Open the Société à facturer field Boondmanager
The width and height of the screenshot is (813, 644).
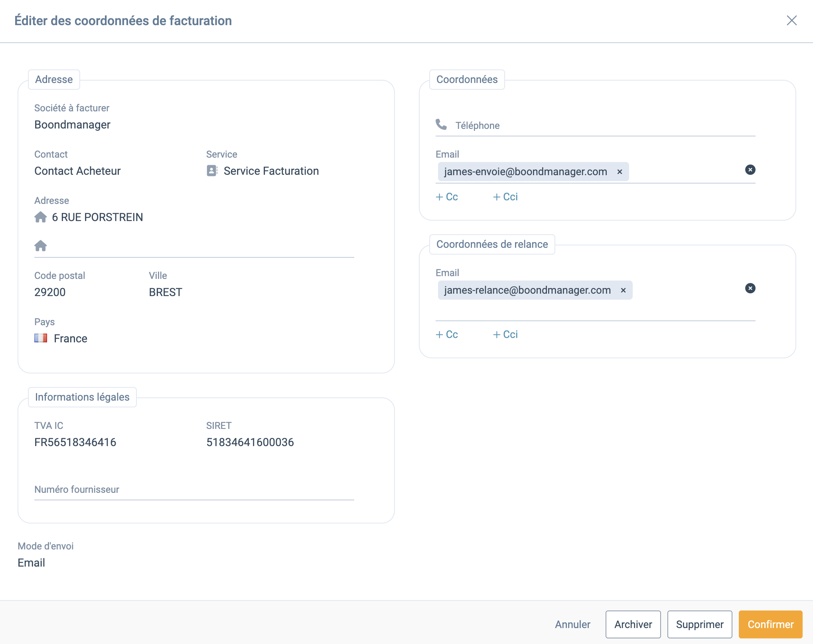tap(72, 125)
